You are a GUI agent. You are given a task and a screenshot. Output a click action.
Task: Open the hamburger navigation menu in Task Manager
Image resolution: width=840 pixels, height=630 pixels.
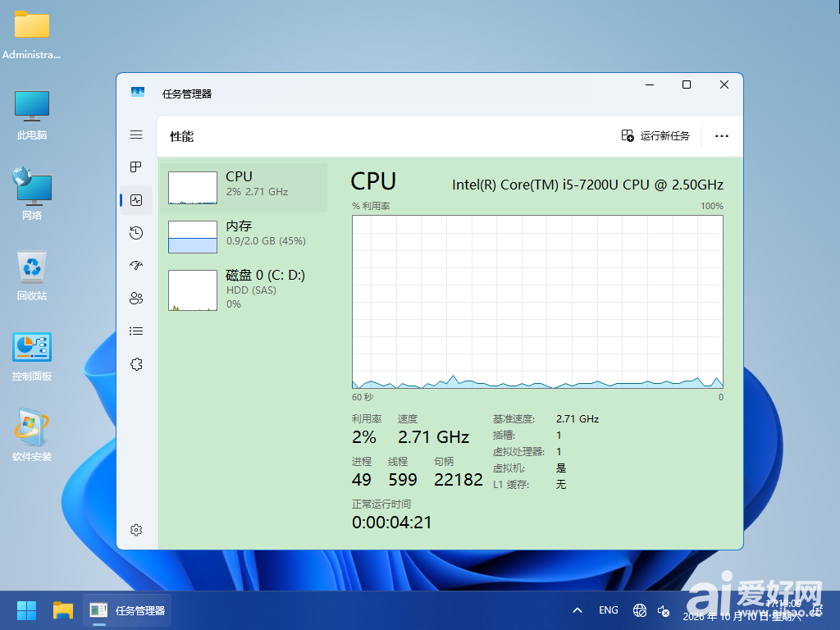136,135
